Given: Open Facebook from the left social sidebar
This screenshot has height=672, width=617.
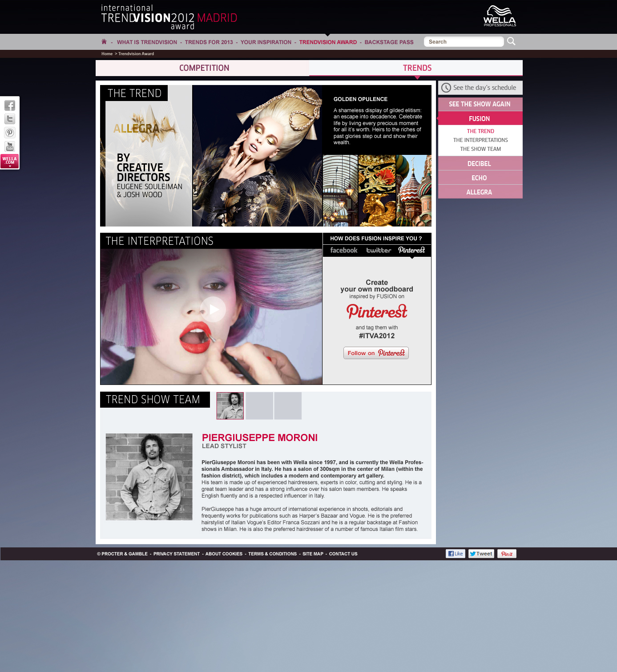Looking at the screenshot, I should tap(10, 105).
